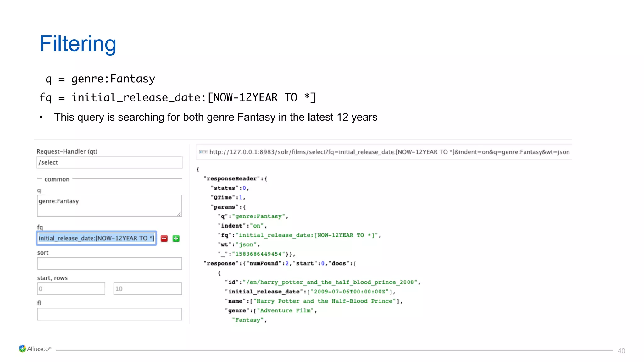Image resolution: width=644 pixels, height=362 pixels.
Task: Click the bullet sentence about latest 12 years
Action: [x=216, y=117]
